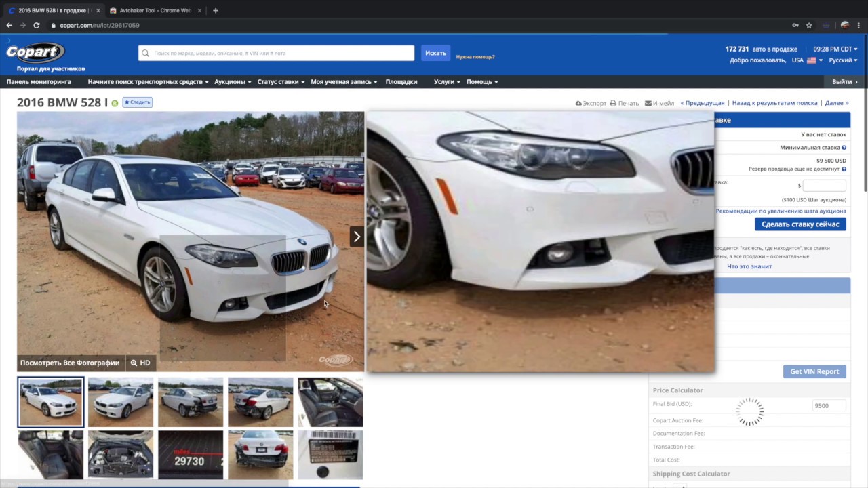This screenshot has height=488, width=868.
Task: Select the front-left view thumbnail (first)
Action: pyautogui.click(x=51, y=402)
